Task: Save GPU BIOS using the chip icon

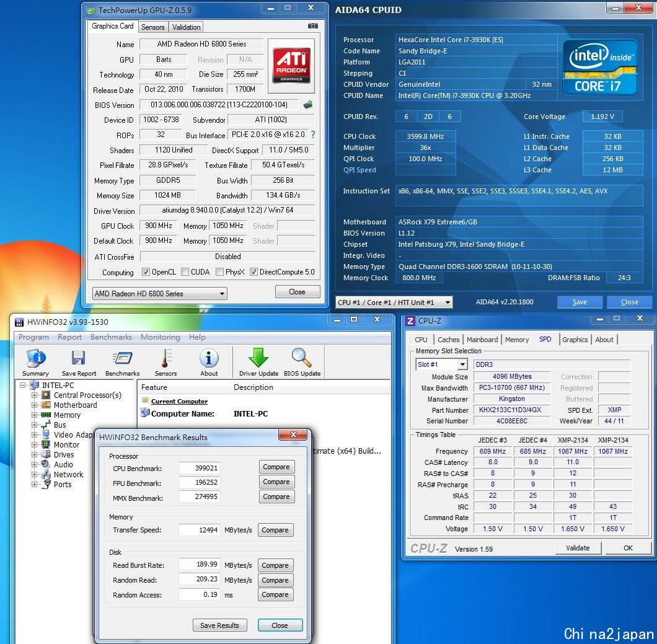Action: click(308, 104)
